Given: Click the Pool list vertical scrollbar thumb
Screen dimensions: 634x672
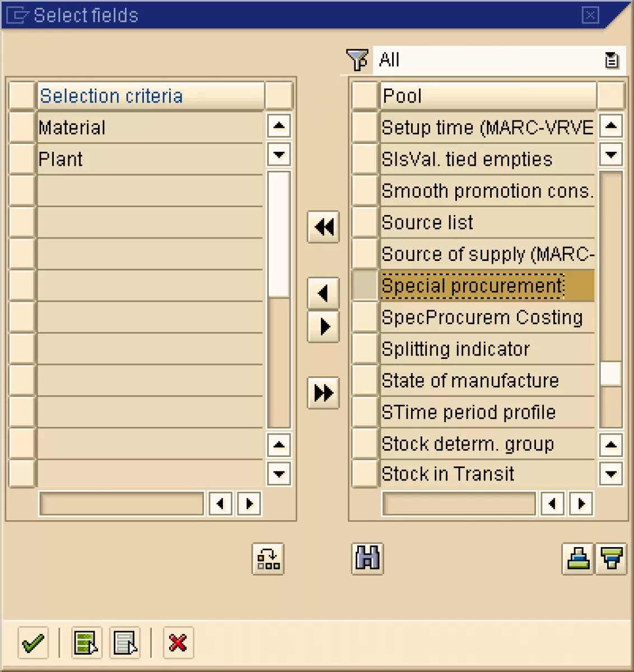Looking at the screenshot, I should (611, 374).
